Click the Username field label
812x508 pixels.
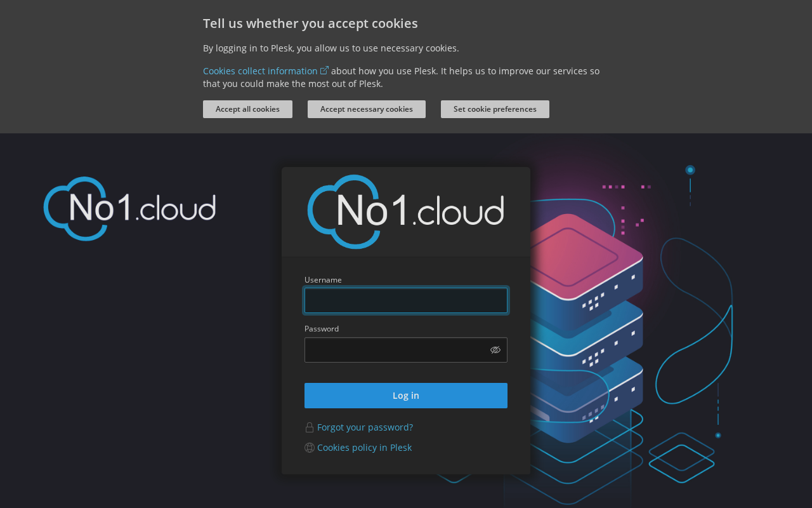(x=323, y=280)
